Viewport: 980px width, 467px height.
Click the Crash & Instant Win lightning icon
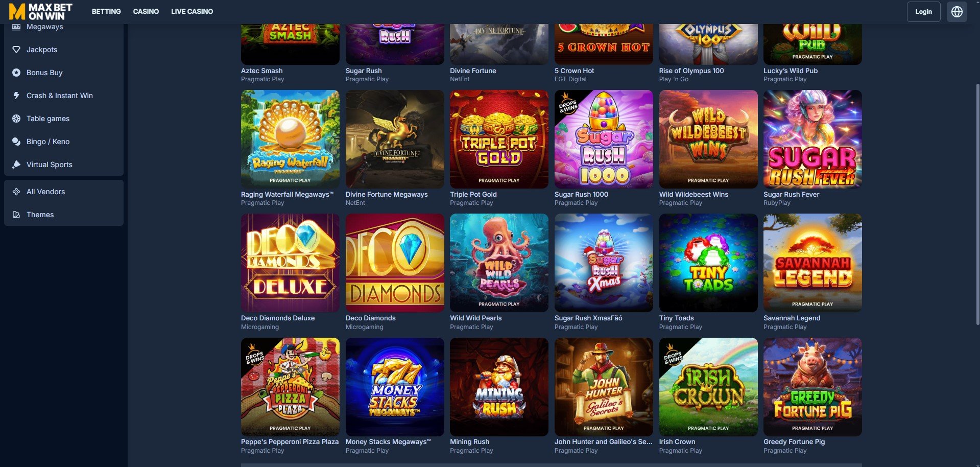tap(16, 96)
